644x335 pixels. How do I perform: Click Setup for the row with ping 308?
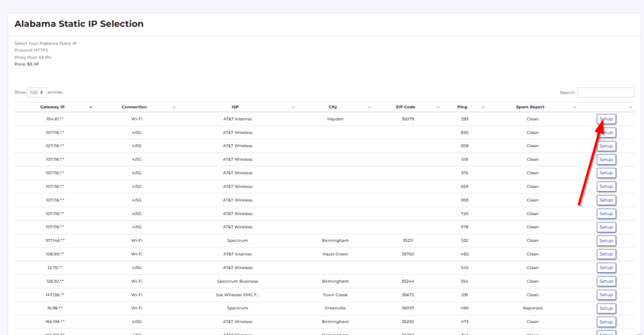[606, 146]
